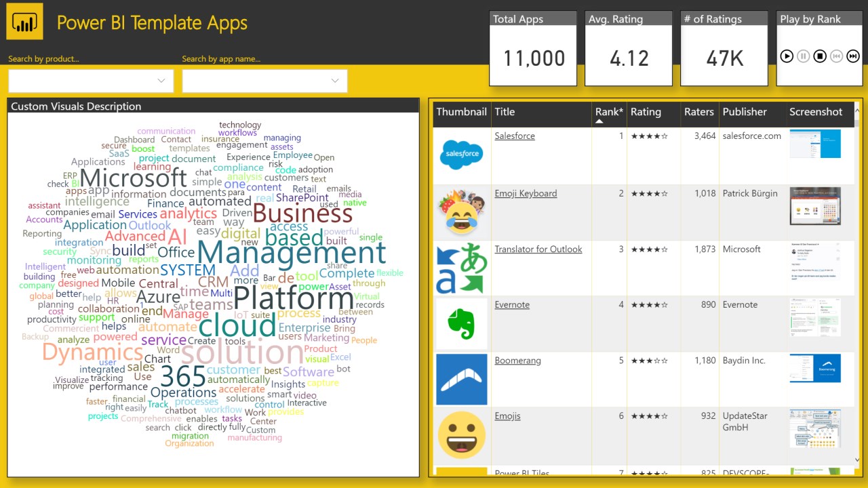The height and width of the screenshot is (488, 868).
Task: Click the word cloud in the word cloud
Action: tap(237, 325)
